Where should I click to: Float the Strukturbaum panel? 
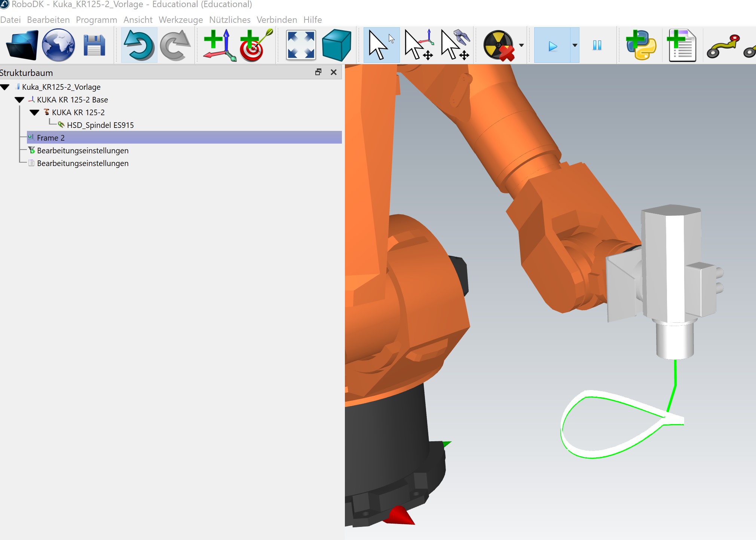pyautogui.click(x=318, y=72)
